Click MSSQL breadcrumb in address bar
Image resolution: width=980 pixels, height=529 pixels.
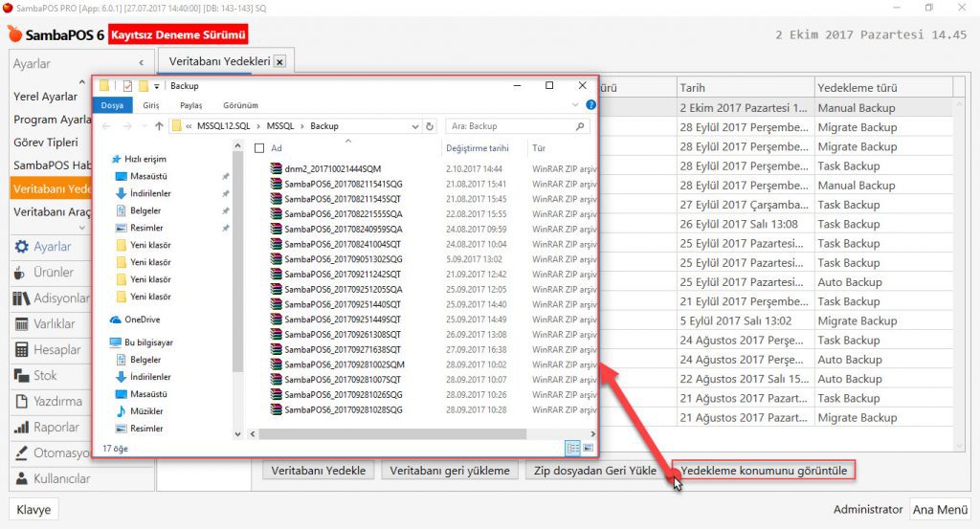280,126
